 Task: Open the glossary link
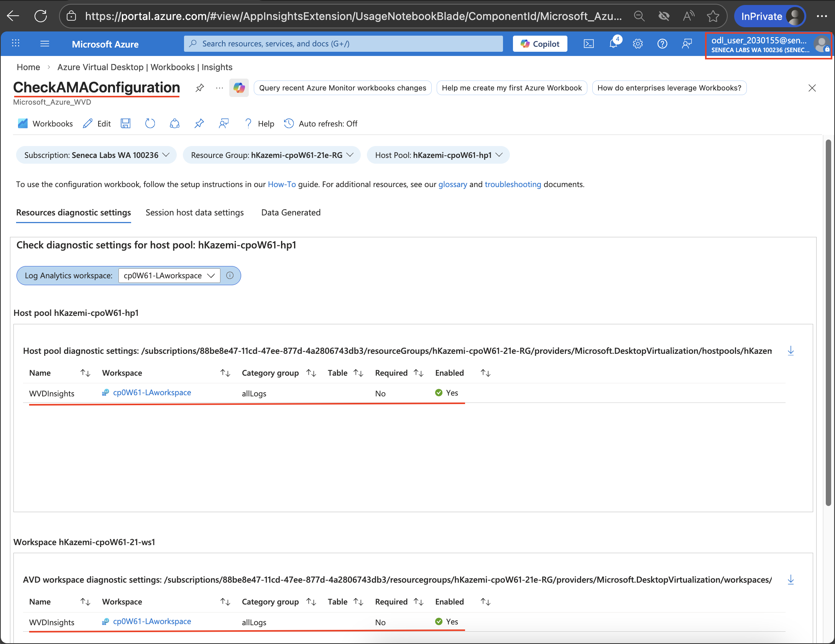[453, 184]
